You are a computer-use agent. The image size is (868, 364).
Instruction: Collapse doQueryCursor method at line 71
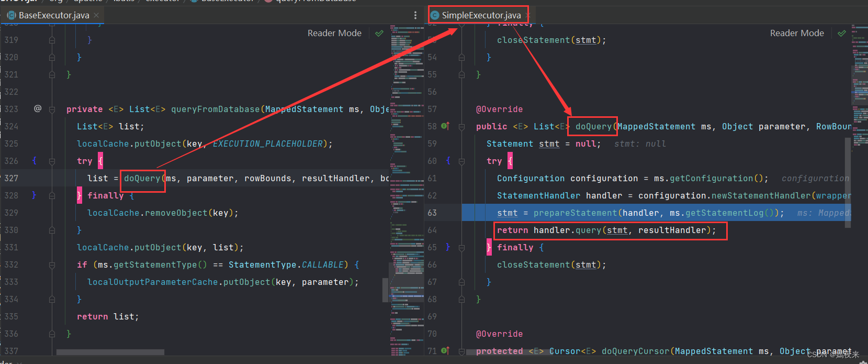tap(461, 351)
